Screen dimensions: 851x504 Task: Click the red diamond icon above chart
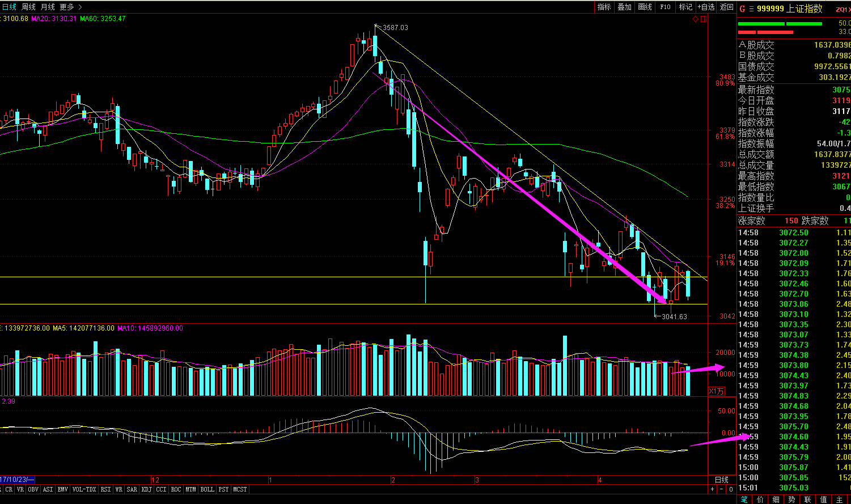pos(696,19)
